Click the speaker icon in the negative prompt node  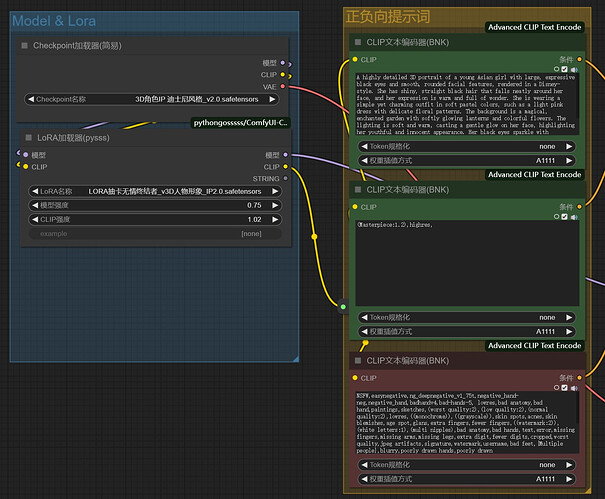point(574,388)
